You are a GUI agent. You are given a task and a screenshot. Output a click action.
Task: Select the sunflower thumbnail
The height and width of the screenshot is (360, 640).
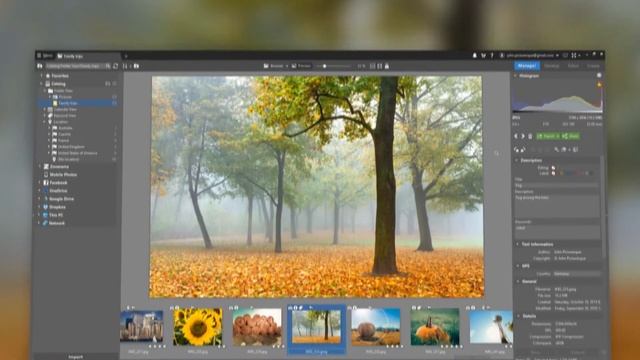tap(198, 327)
